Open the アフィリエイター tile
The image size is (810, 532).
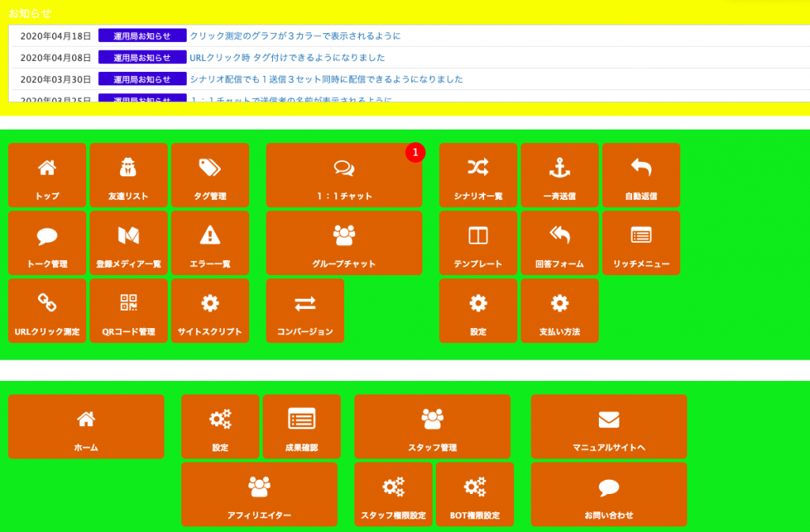259,494
